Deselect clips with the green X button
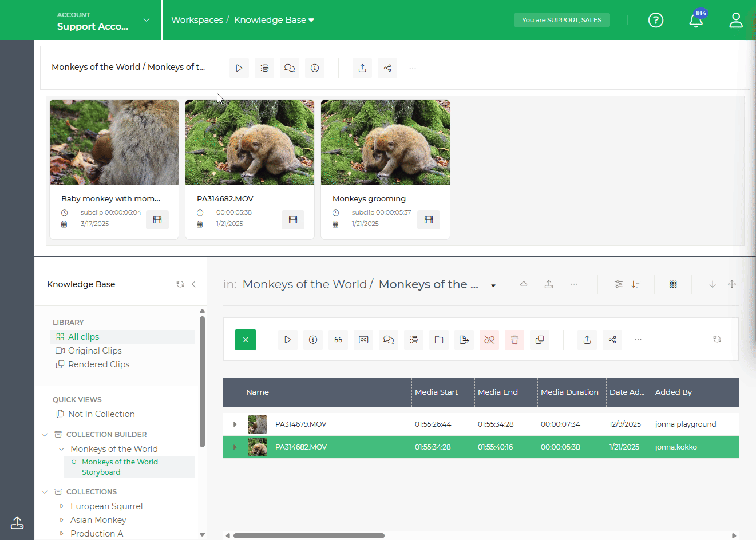 click(x=245, y=339)
